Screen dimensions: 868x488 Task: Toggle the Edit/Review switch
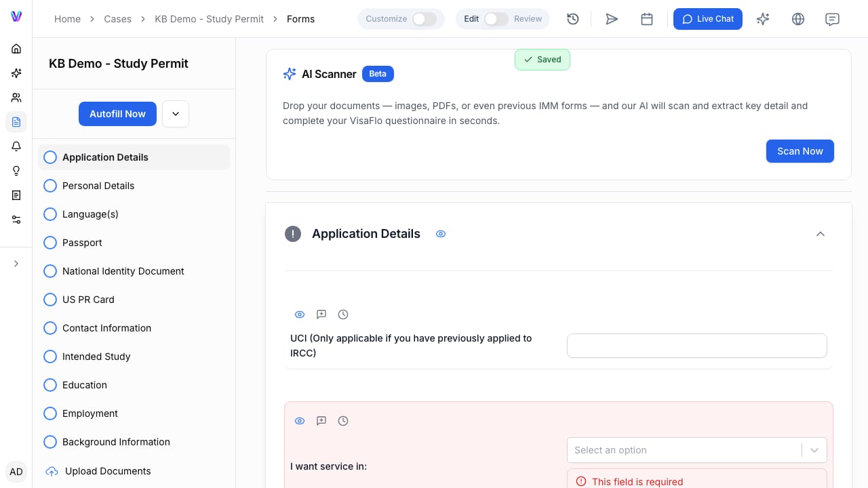coord(496,19)
